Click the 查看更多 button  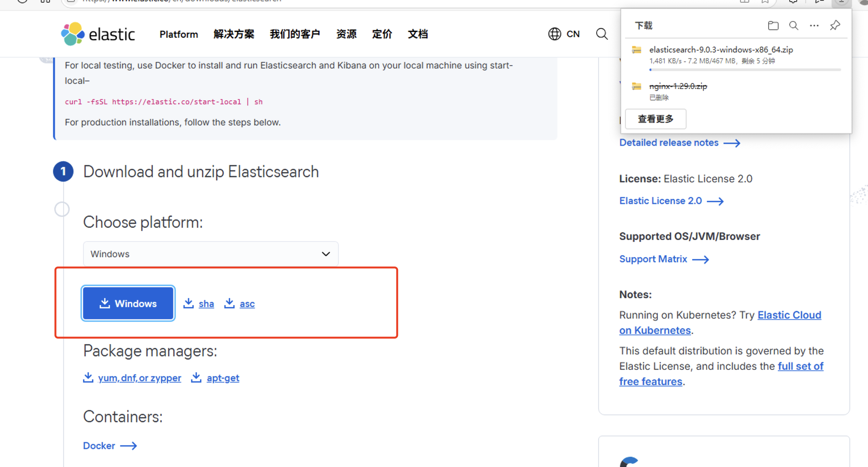click(x=655, y=119)
